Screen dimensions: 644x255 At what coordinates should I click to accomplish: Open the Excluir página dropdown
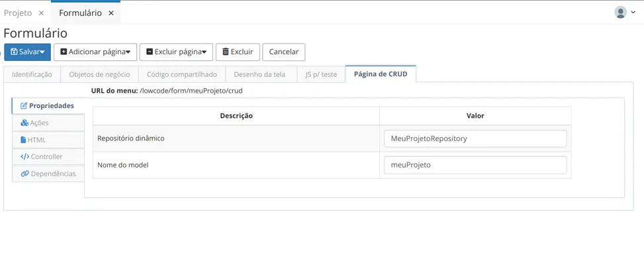click(x=176, y=52)
